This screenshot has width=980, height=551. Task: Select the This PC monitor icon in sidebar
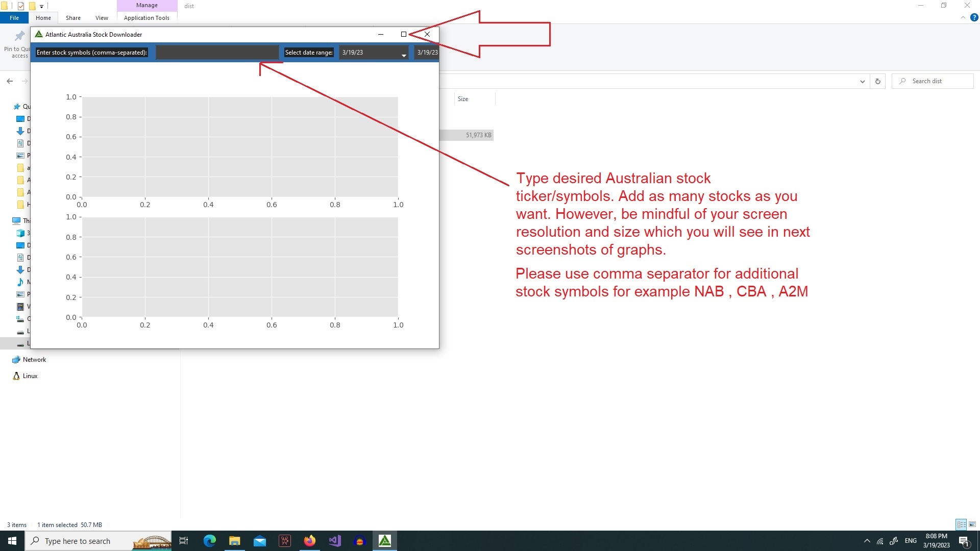pyautogui.click(x=16, y=221)
